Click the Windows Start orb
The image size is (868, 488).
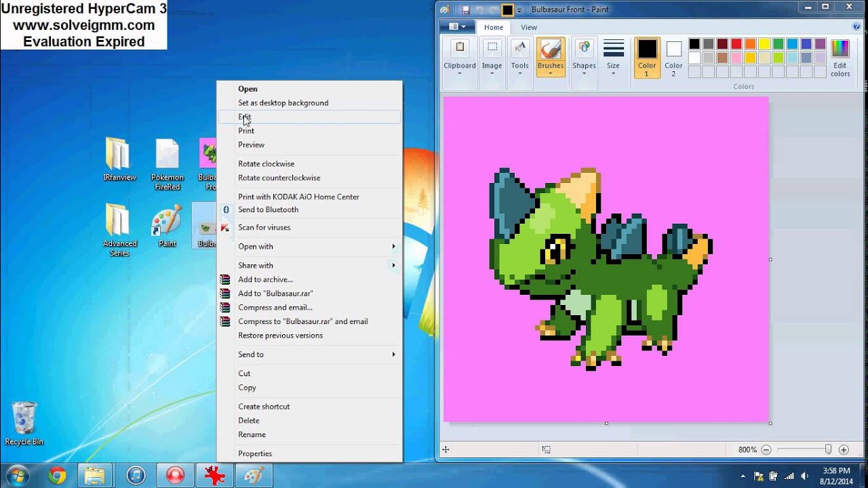tap(18, 476)
